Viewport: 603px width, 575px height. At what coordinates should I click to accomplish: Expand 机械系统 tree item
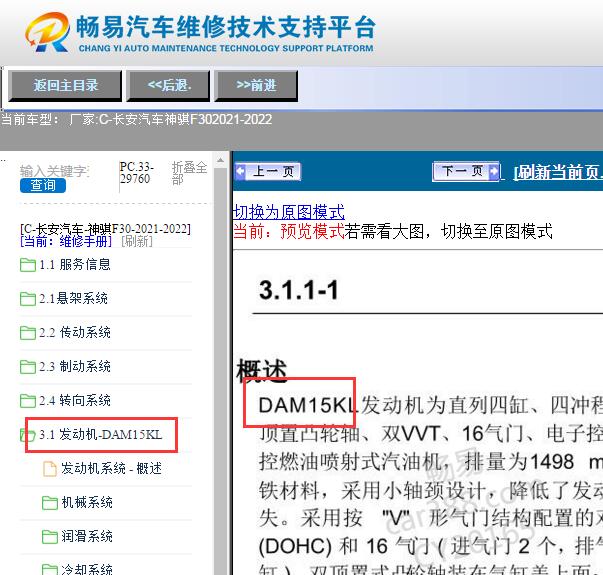87,502
